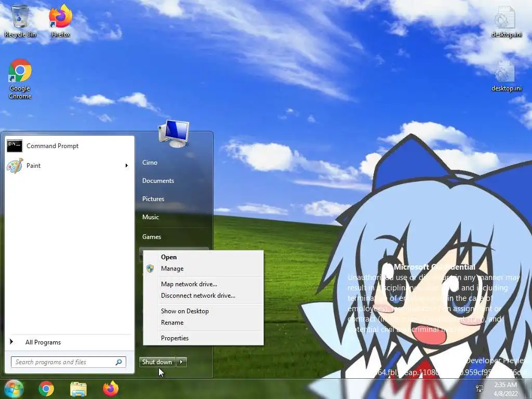Open File Explorer from the taskbar
This screenshot has width=532, height=399.
pyautogui.click(x=78, y=389)
